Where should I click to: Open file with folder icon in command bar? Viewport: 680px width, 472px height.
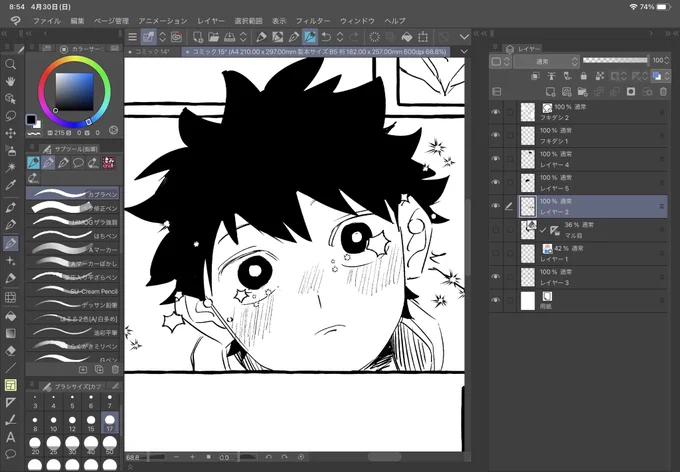pos(213,37)
